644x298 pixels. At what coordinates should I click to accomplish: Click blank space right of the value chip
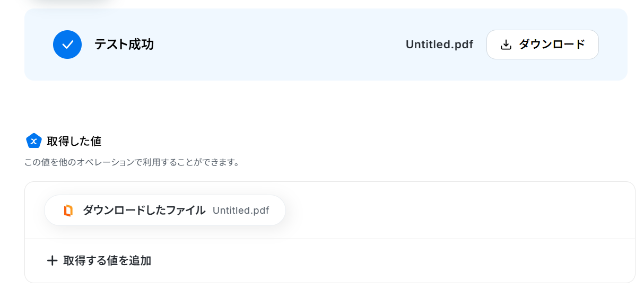tap(456, 211)
